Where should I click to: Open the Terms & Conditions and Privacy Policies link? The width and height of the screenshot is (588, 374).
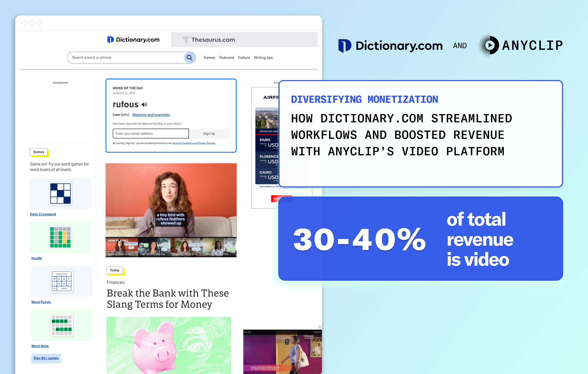click(194, 143)
